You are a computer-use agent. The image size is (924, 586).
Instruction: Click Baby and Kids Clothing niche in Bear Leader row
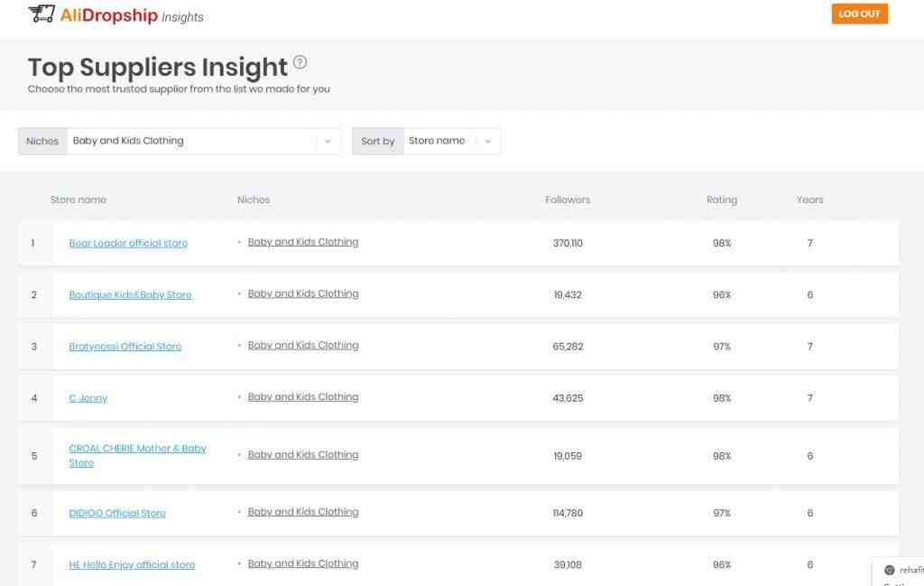click(303, 242)
